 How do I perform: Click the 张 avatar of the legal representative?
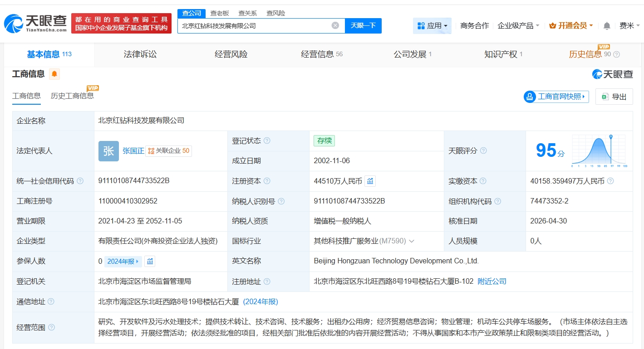pos(108,151)
